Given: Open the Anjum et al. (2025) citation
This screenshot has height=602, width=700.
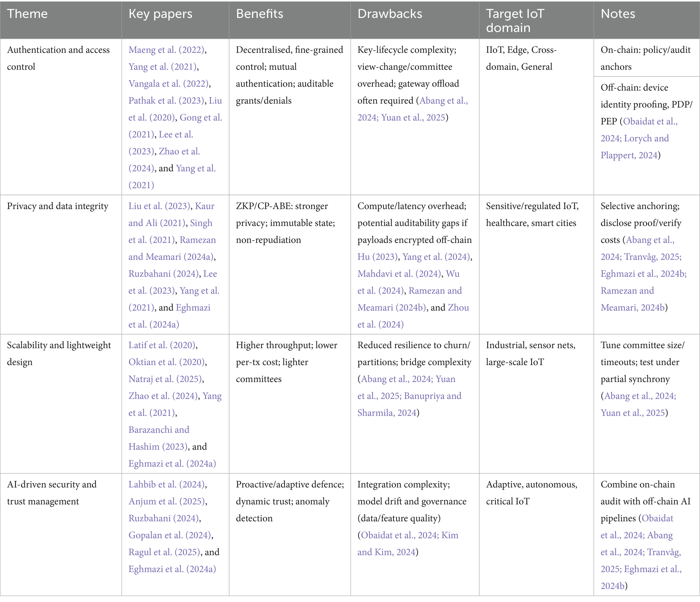Looking at the screenshot, I should 167,501.
